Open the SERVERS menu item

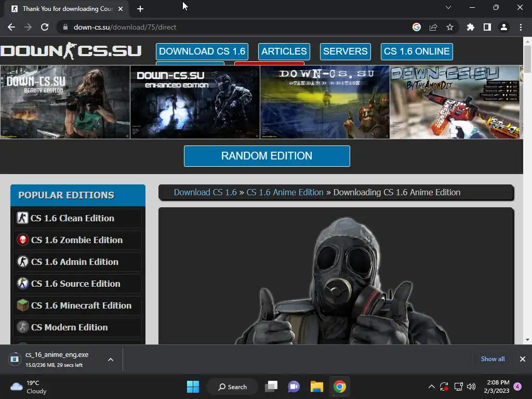(345, 51)
